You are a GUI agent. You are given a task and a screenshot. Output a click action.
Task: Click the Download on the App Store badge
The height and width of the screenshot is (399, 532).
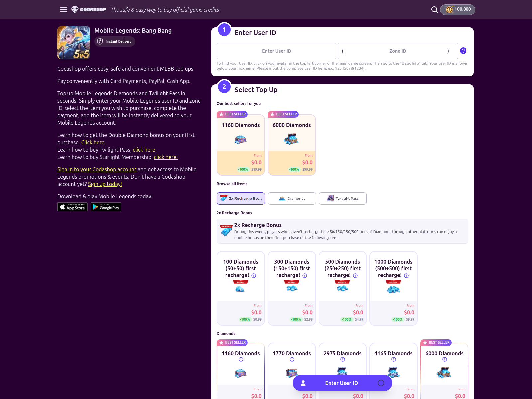pyautogui.click(x=72, y=207)
